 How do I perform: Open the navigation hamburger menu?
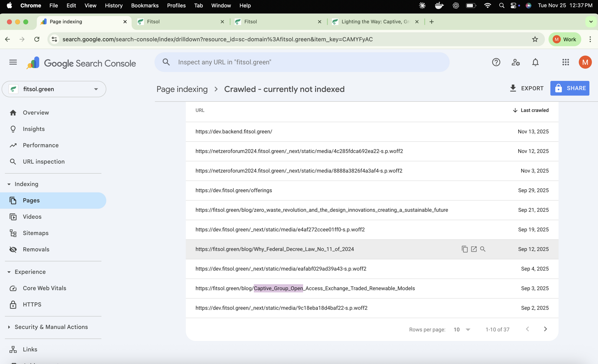(x=13, y=62)
